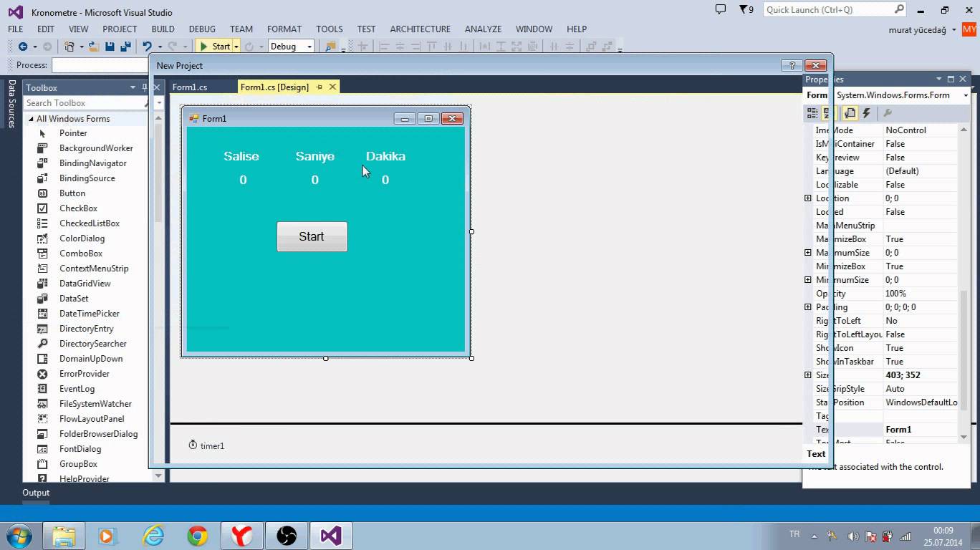Click the feedback speech bubble icon
The width and height of the screenshot is (980, 550).
(x=721, y=10)
